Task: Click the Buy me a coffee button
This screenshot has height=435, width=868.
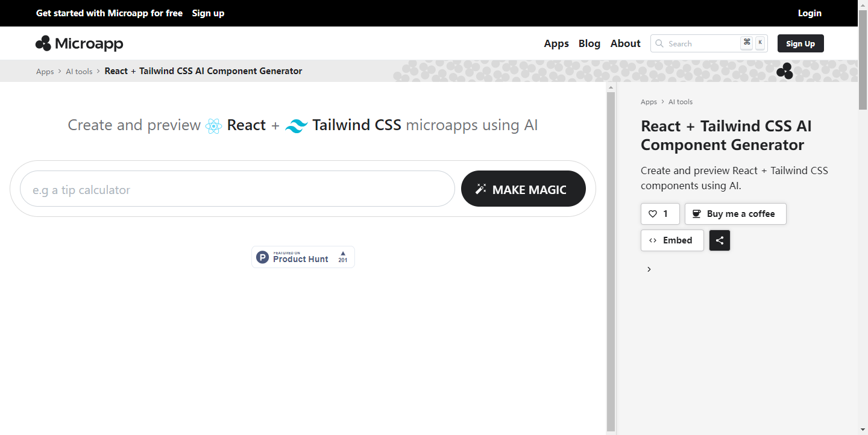Action: tap(735, 214)
